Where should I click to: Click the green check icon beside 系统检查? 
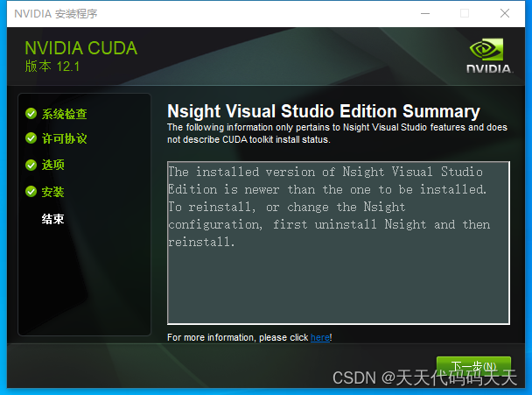31,114
